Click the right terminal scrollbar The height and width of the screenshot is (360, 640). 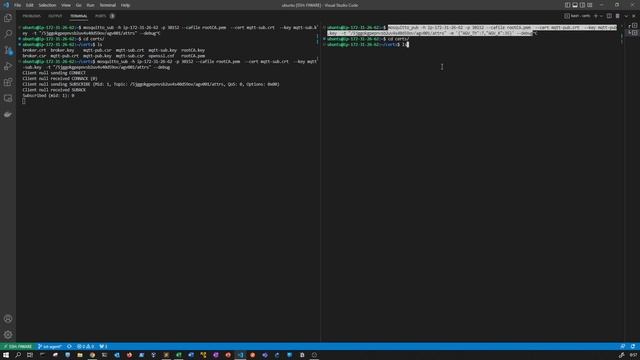(x=622, y=39)
